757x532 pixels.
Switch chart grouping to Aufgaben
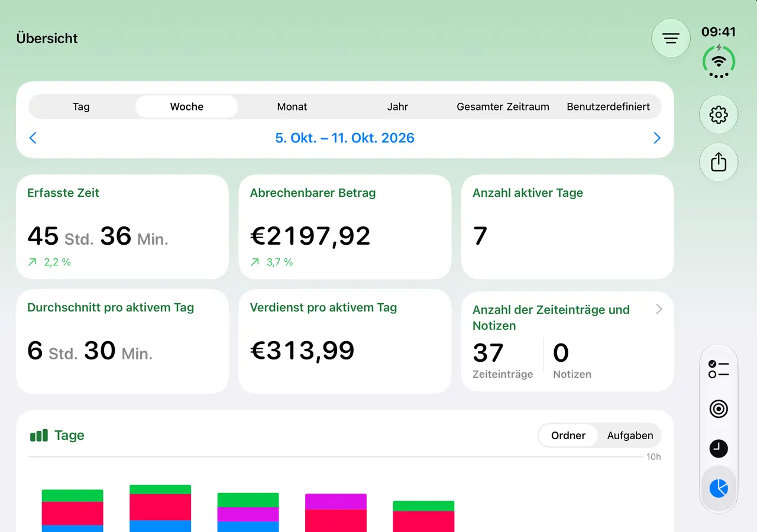pos(630,436)
